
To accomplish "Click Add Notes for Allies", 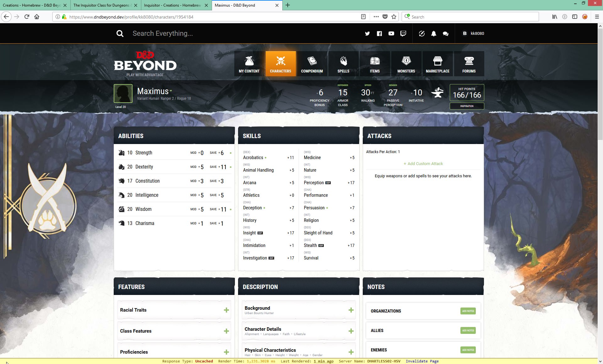I will pos(468,330).
